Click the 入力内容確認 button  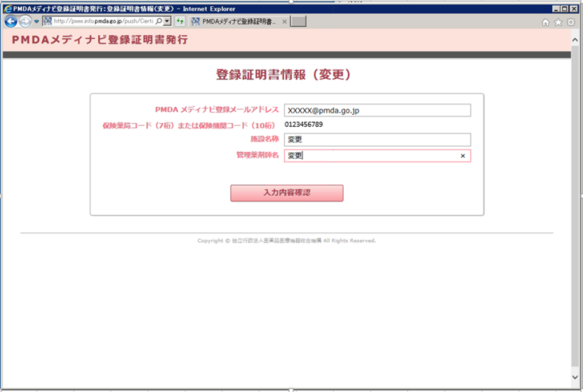(x=287, y=193)
